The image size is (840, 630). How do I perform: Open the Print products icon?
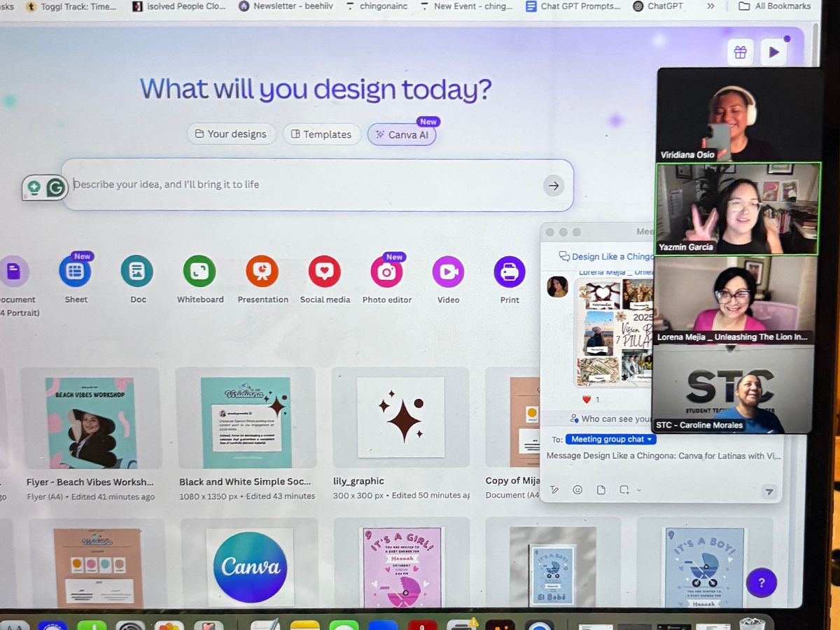coord(510,272)
